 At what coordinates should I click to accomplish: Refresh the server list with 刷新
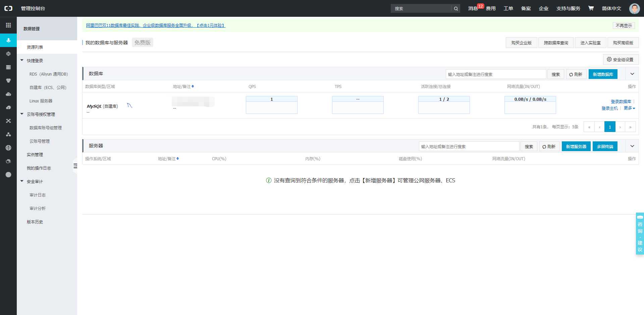[x=549, y=146]
